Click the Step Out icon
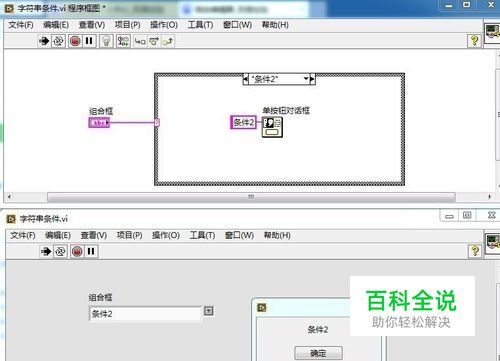 pyautogui.click(x=168, y=41)
